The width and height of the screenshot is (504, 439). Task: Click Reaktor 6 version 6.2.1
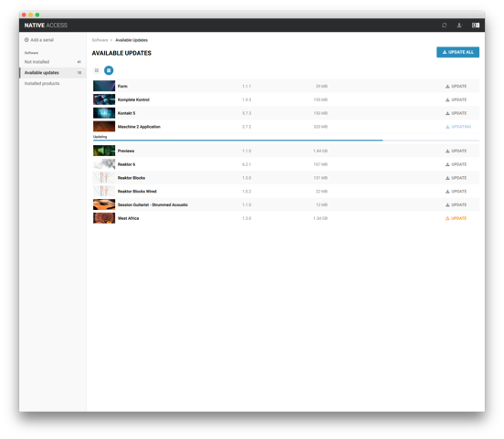tap(247, 164)
